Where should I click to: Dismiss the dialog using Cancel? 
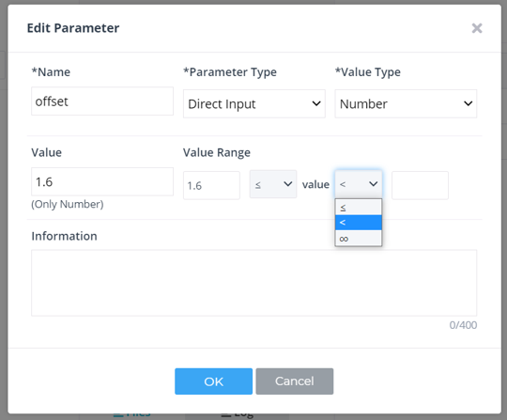coord(295,381)
